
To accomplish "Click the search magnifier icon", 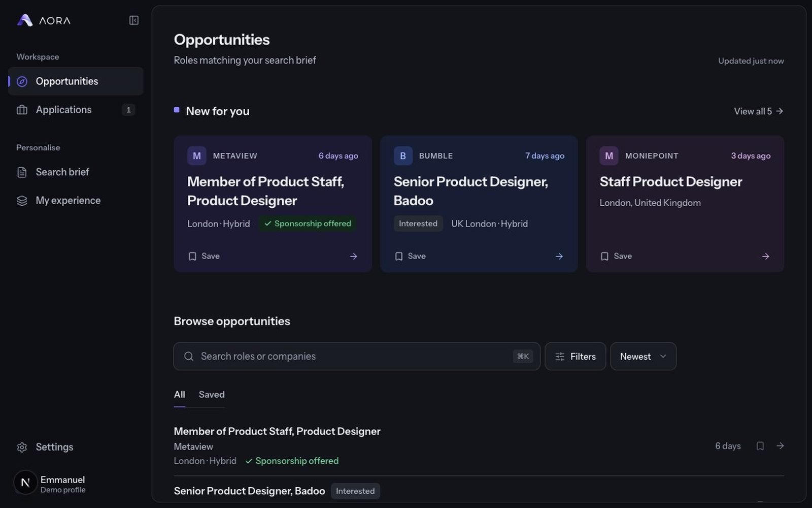I will click(189, 357).
